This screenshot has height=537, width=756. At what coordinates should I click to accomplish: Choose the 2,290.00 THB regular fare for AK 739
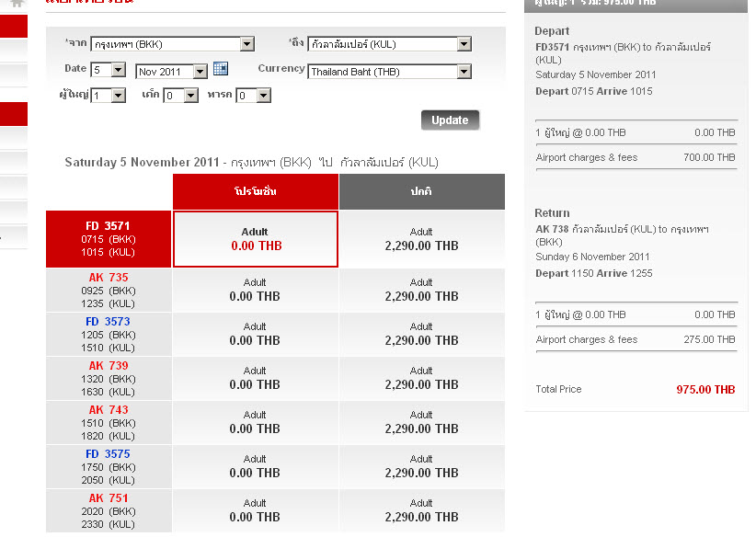point(422,379)
